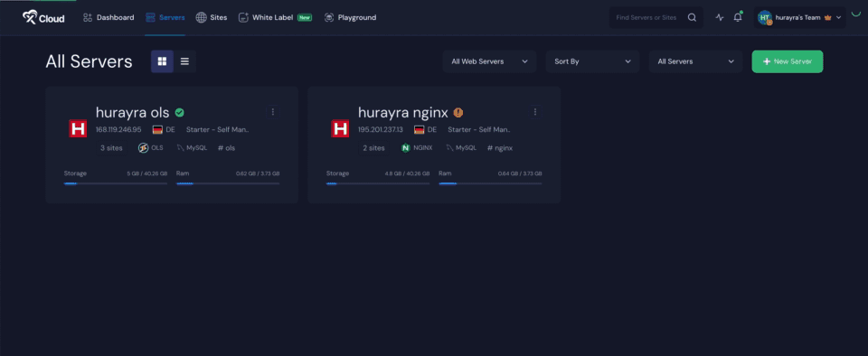Screen dimensions: 868x356
Task: Click the Dashboard icon in navbar
Action: click(88, 18)
